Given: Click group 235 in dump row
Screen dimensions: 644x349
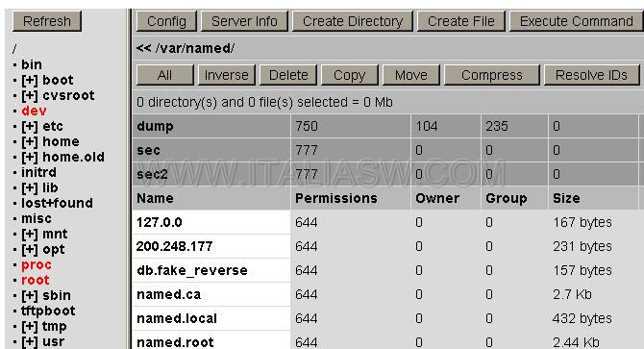Looking at the screenshot, I should point(497,126).
